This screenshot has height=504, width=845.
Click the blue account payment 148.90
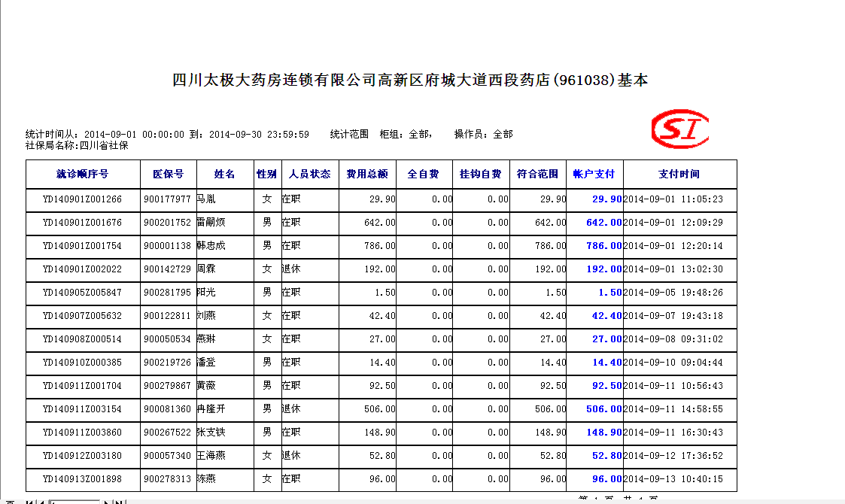[604, 433]
